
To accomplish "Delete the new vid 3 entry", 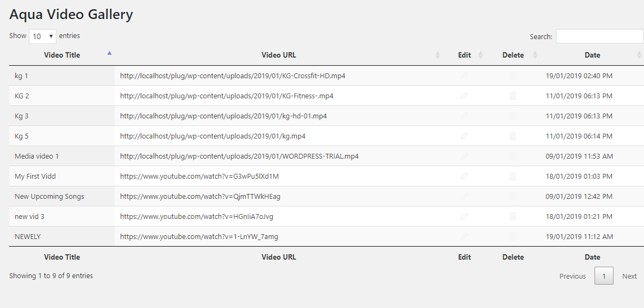I will pyautogui.click(x=512, y=217).
